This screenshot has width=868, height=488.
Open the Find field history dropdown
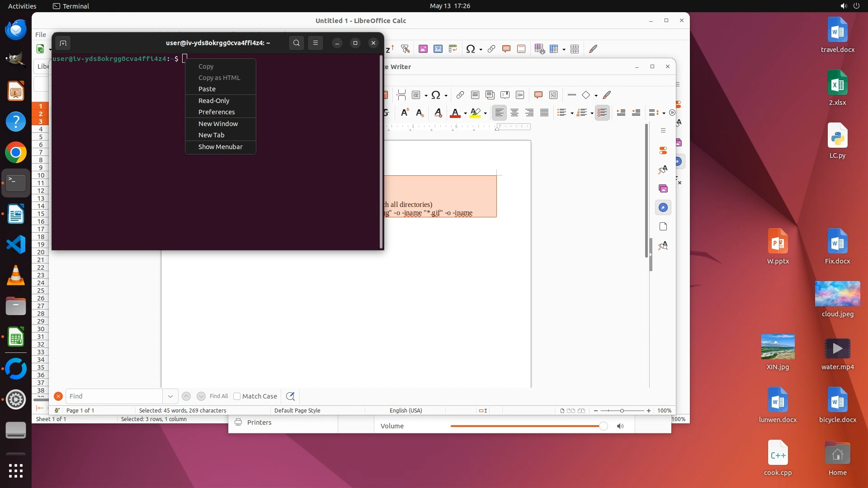pos(170,396)
